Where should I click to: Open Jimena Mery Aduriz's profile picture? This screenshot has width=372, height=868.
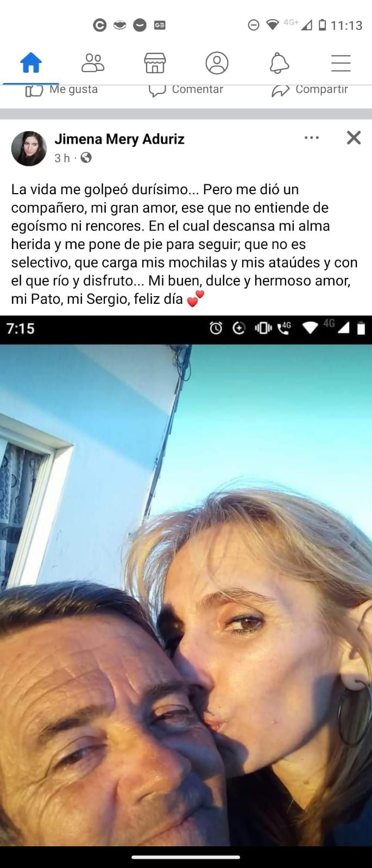29,148
